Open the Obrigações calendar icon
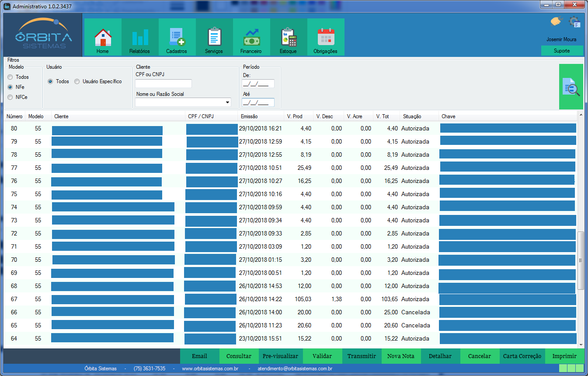Image resolution: width=588 pixels, height=376 pixels. point(325,38)
